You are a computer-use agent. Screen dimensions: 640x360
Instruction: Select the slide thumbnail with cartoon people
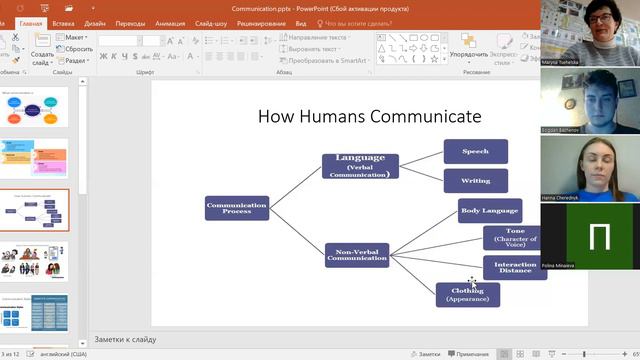click(34, 262)
